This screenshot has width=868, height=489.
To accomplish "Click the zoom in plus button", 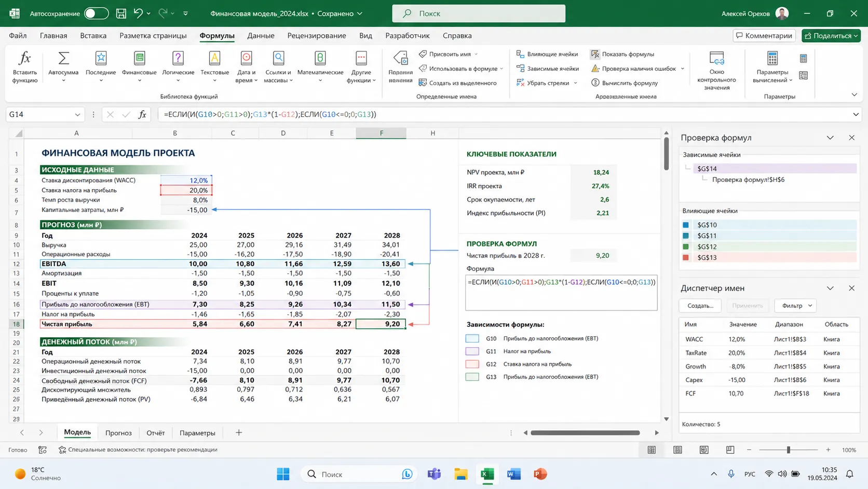I will (x=828, y=450).
